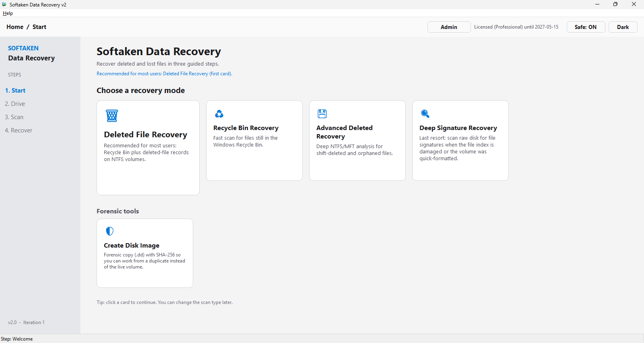The width and height of the screenshot is (644, 343).
Task: Click the 'Softaken Data Recovery v2' window title
Action: (x=38, y=5)
